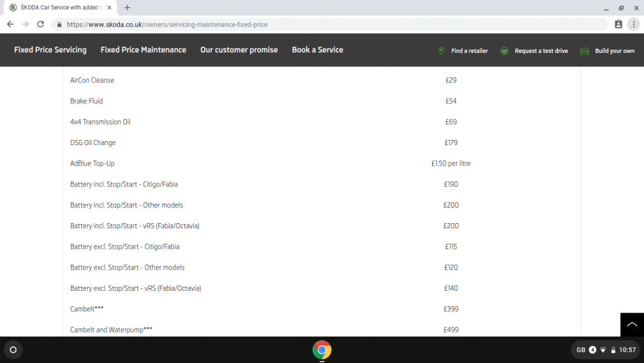Click the £120 price
The image size is (644, 363).
tap(451, 268)
